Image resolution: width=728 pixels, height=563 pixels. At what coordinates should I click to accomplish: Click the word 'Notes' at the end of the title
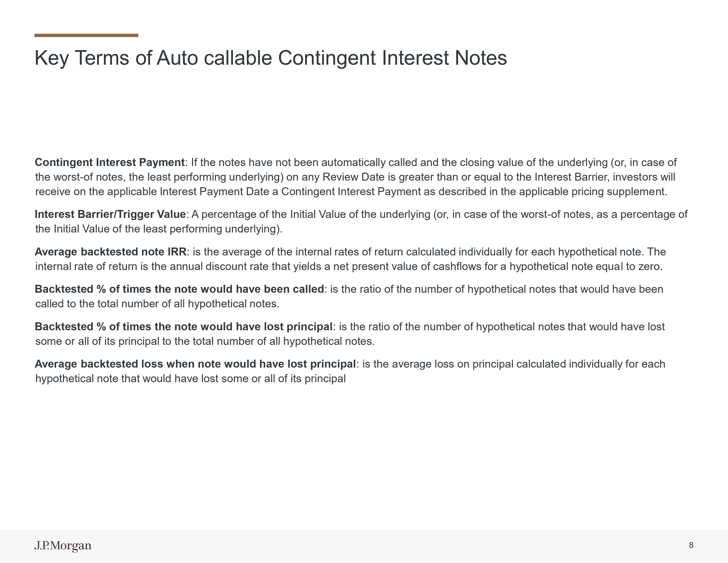click(x=481, y=58)
